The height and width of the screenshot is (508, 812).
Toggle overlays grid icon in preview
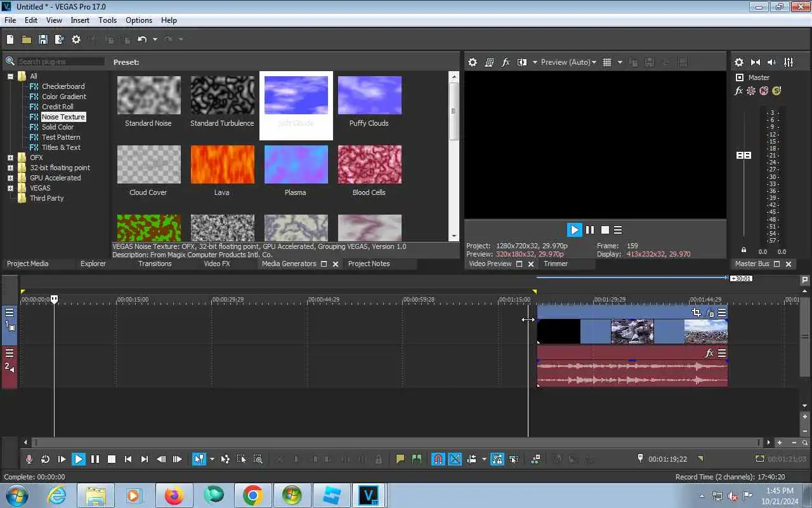[x=607, y=62]
